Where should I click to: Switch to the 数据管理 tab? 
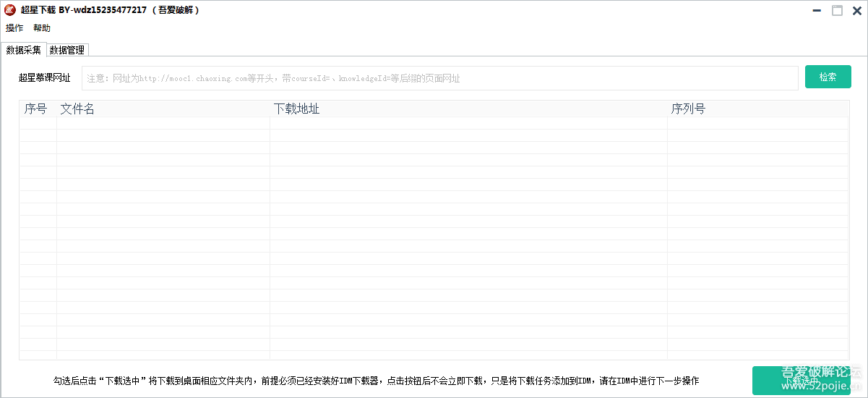coord(67,50)
